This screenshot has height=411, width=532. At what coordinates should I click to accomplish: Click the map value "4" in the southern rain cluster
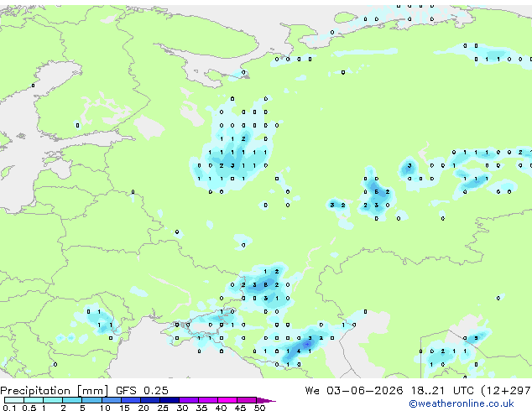coord(299,351)
